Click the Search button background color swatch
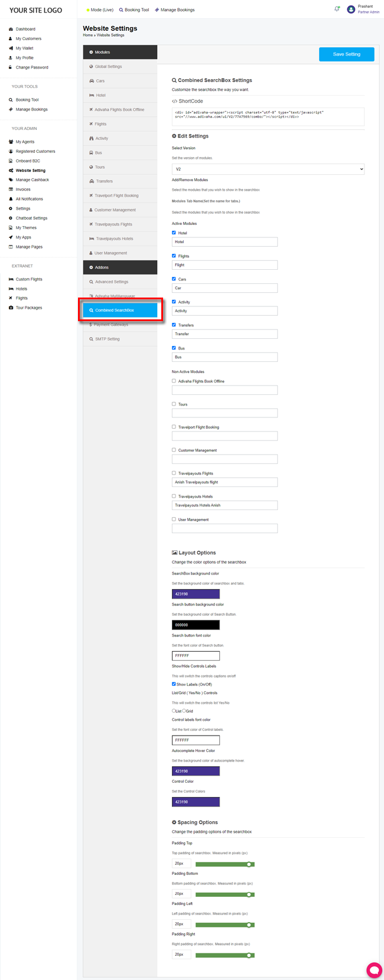Screen dimensions: 384x980 coord(196,625)
